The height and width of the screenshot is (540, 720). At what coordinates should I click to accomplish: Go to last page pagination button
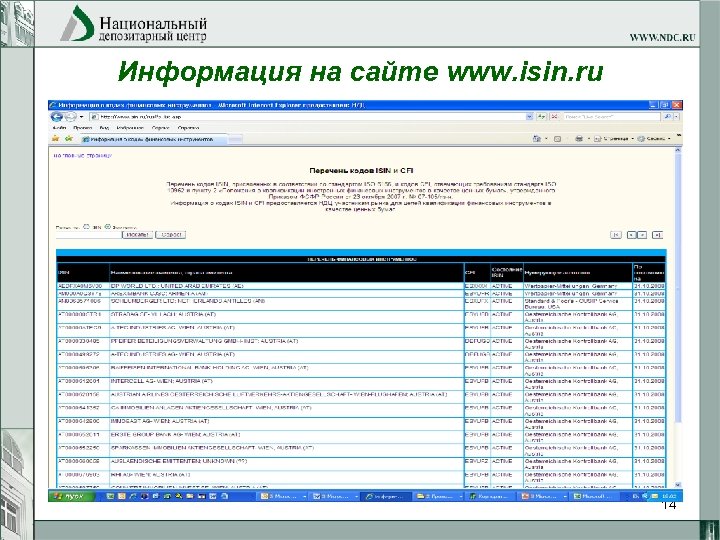[657, 235]
